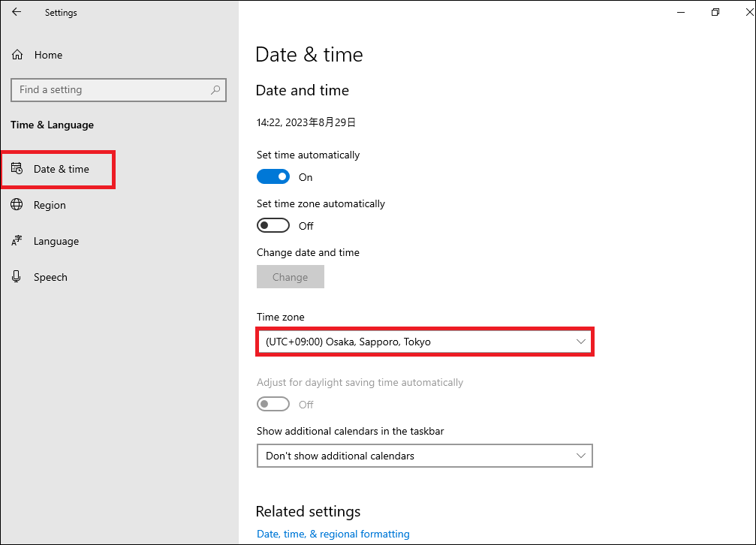Click the Language character icon
This screenshot has width=756, height=545.
pos(17,241)
